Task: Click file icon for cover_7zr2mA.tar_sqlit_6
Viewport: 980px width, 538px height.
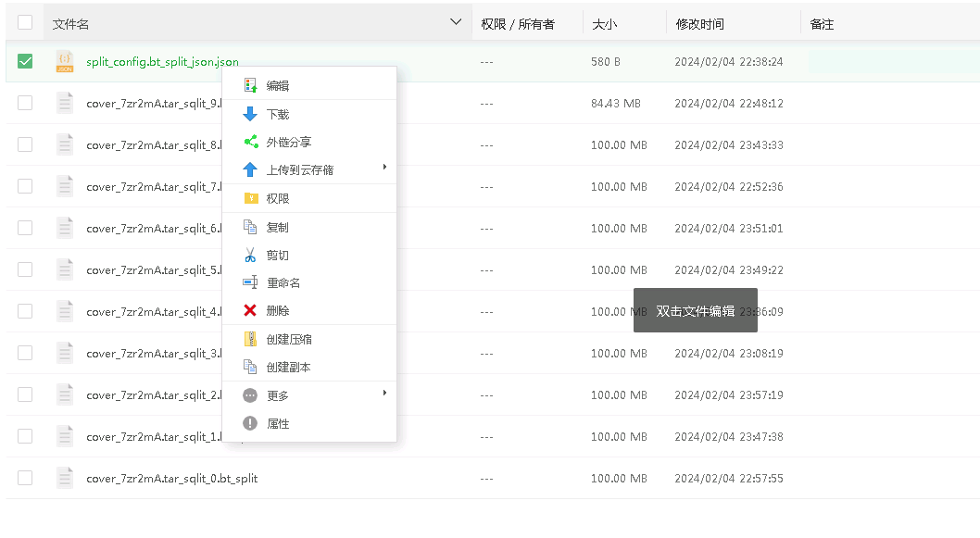Action: tap(64, 228)
